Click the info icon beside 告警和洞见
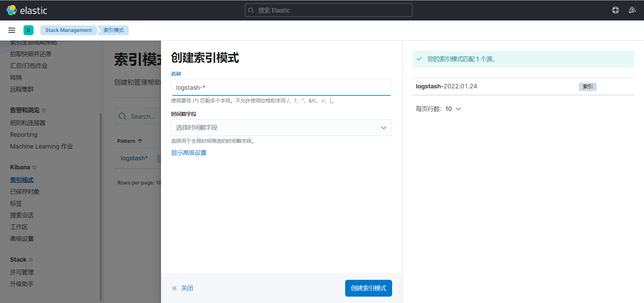 click(x=44, y=111)
